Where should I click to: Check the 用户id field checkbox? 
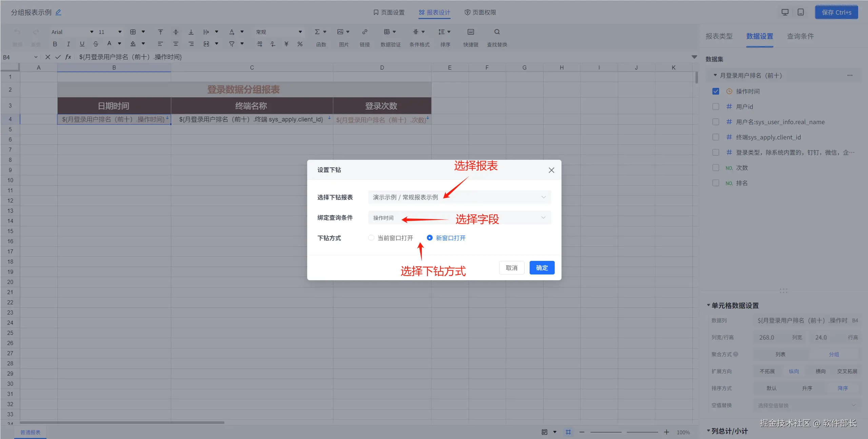716,107
